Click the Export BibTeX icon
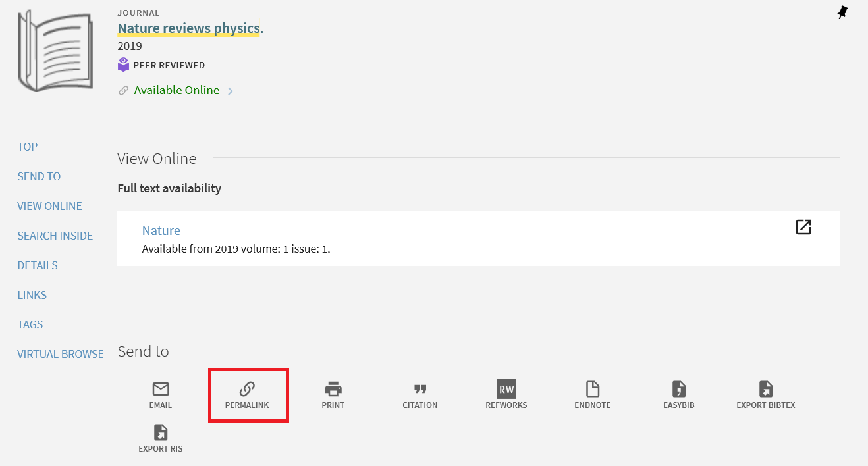This screenshot has height=466, width=868. pyautogui.click(x=766, y=389)
